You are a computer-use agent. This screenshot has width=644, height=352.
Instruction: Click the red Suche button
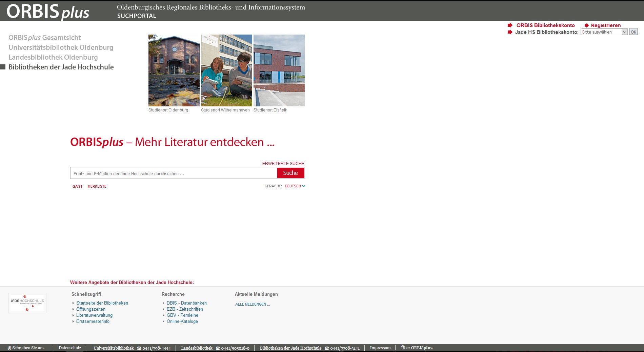[x=290, y=173]
